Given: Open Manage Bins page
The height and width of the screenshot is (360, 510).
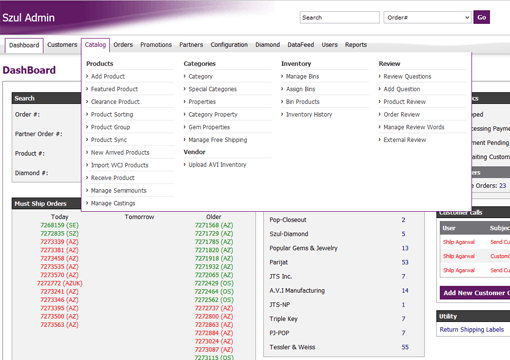Looking at the screenshot, I should [302, 76].
